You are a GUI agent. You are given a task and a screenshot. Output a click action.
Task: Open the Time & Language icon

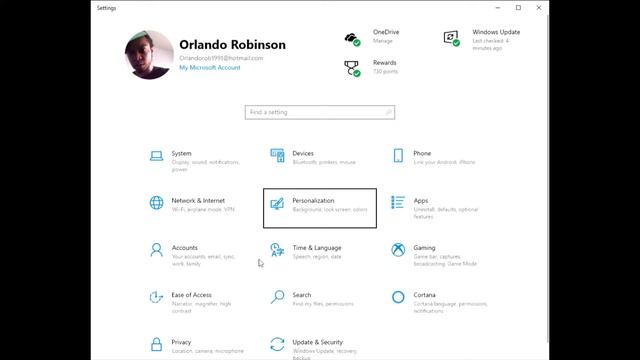pos(277,250)
